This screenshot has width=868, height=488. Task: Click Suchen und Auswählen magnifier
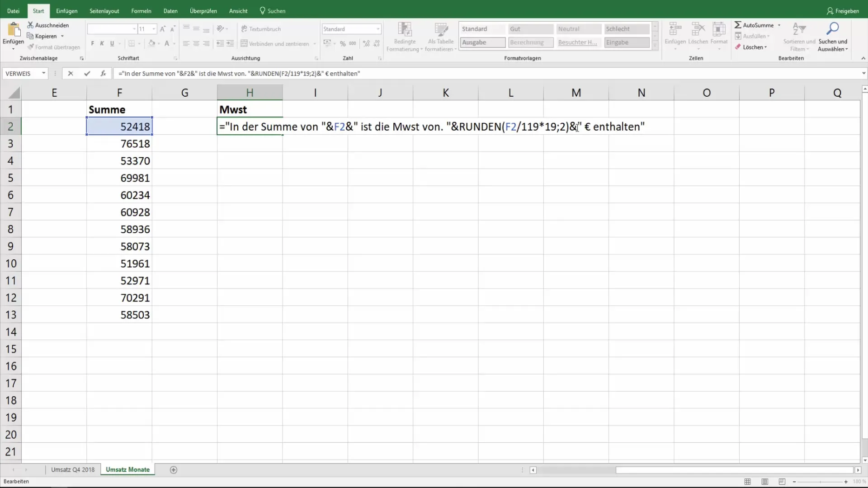833,29
